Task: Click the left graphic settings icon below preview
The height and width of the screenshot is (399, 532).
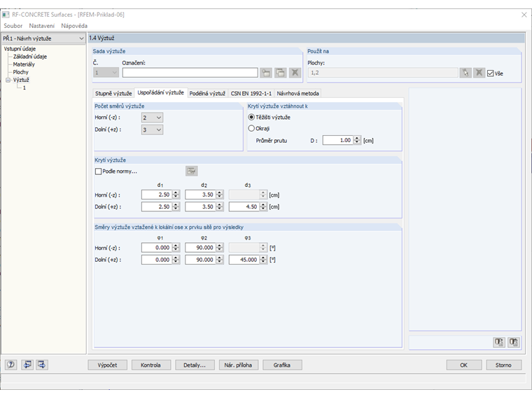Action: pos(498,342)
